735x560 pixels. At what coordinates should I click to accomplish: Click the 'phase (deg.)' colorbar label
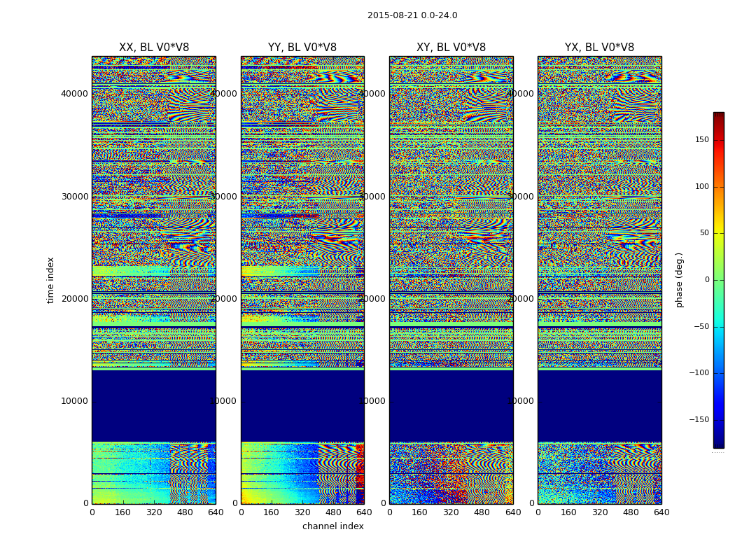pos(680,280)
